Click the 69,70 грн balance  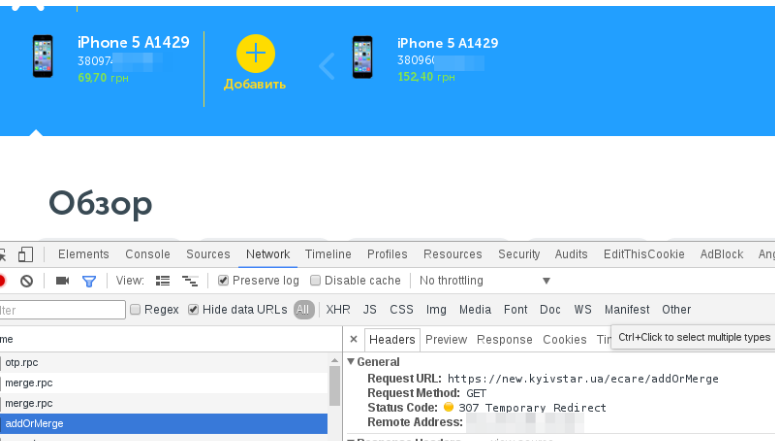tap(103, 78)
